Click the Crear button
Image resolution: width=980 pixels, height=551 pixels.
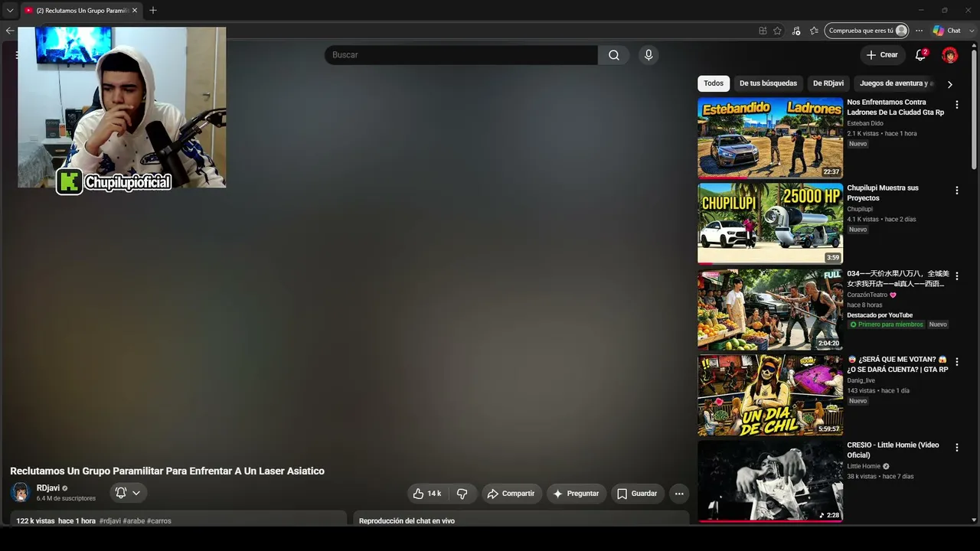point(882,55)
